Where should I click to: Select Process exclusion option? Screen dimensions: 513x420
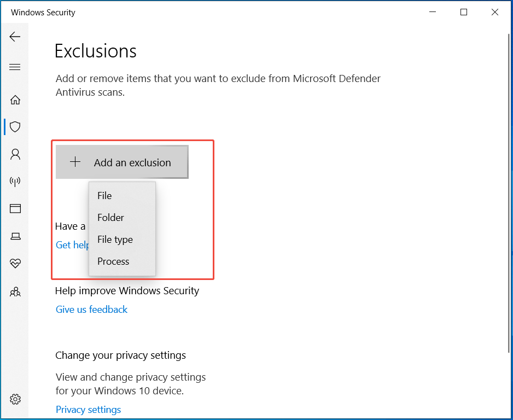113,261
